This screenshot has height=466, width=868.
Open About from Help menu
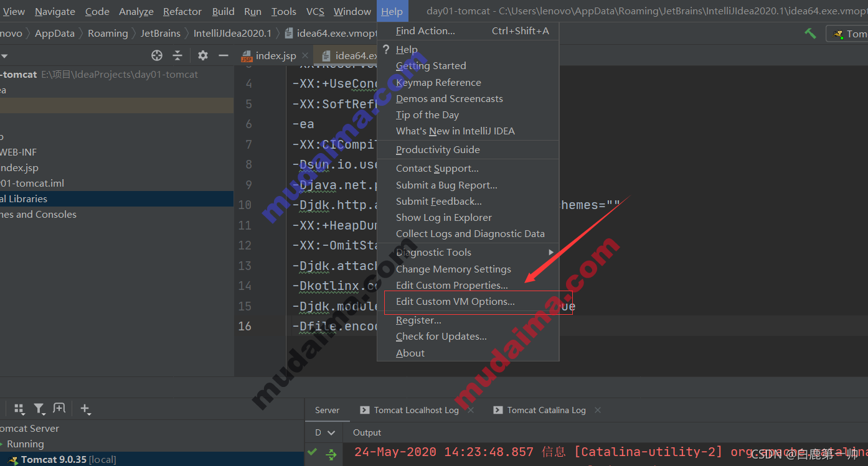point(468,353)
